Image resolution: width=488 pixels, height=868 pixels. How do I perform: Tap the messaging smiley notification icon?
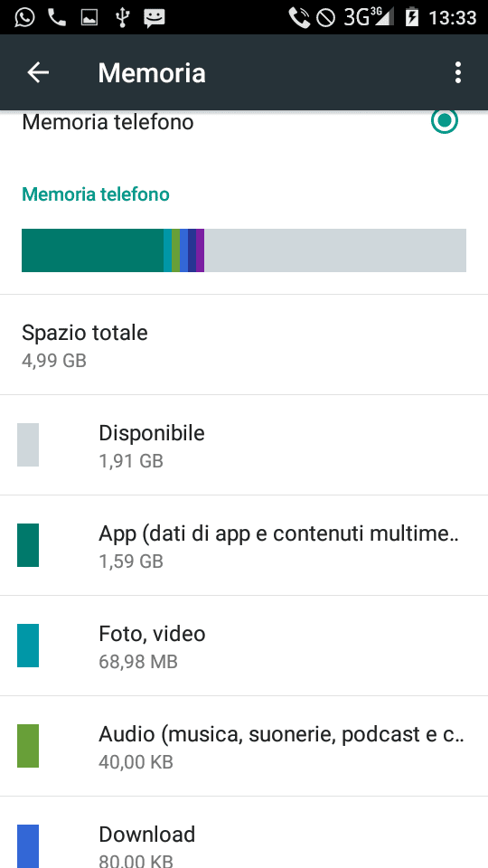pyautogui.click(x=155, y=18)
